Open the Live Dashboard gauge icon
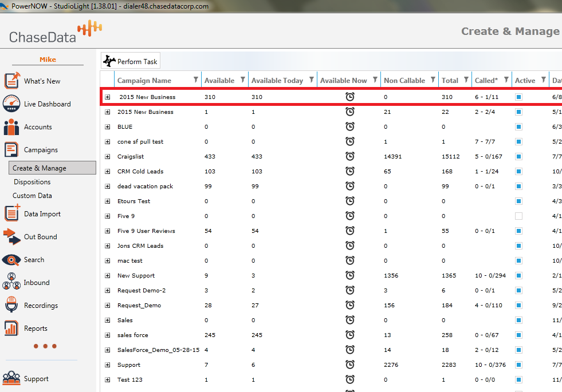Screen dimensions: 562x392 tap(12, 104)
